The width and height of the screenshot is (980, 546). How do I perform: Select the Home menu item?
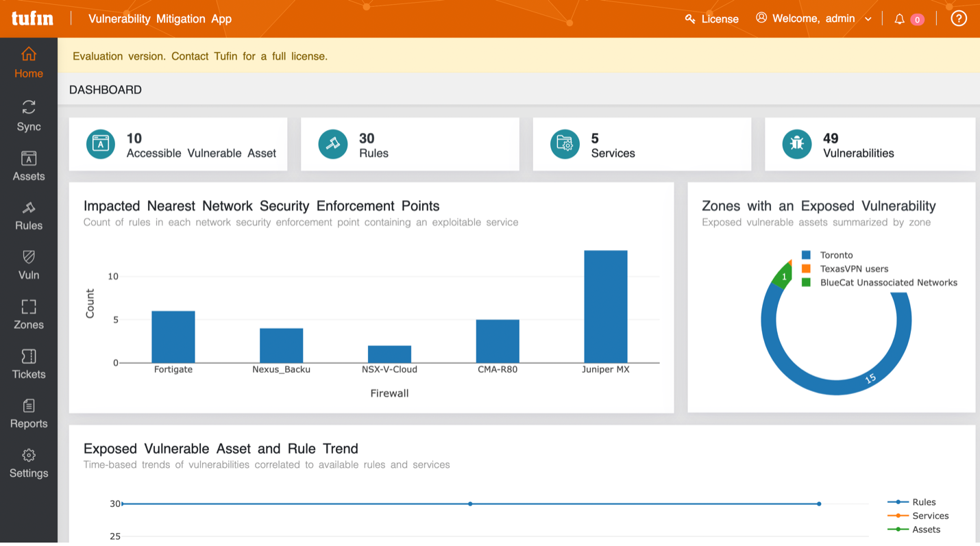pos(29,63)
